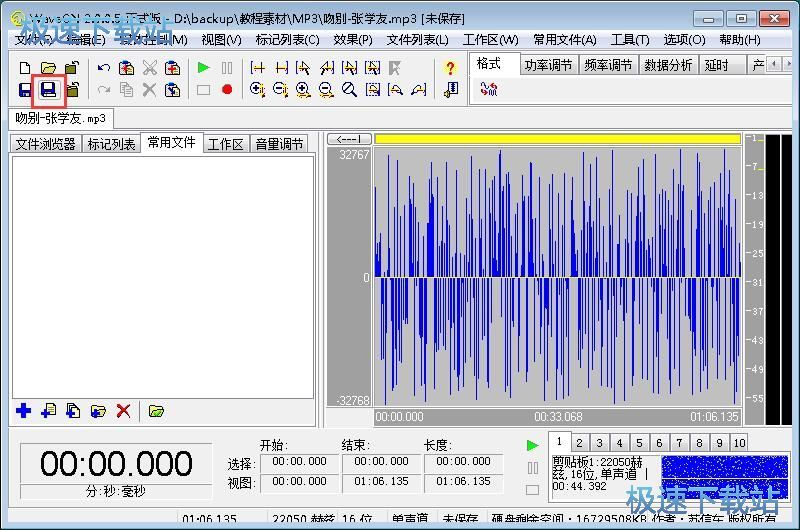Click the green open folder icon in file panel
The image size is (800, 530).
tap(156, 411)
